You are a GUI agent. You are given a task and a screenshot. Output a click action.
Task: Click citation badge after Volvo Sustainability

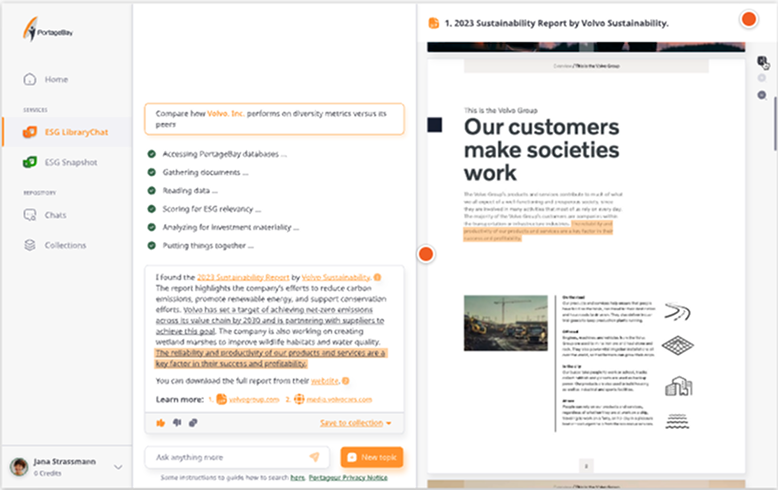[x=377, y=277]
